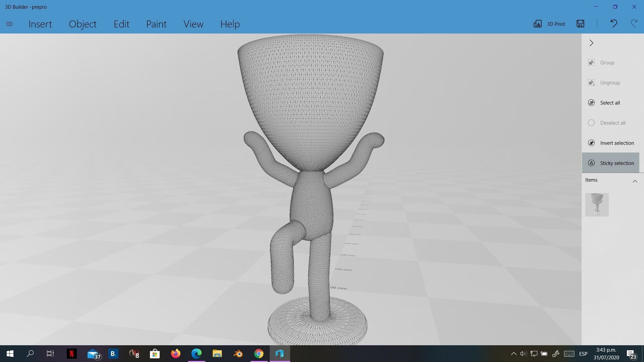Image resolution: width=644 pixels, height=362 pixels.
Task: Open the Help menu
Action: [x=230, y=24]
